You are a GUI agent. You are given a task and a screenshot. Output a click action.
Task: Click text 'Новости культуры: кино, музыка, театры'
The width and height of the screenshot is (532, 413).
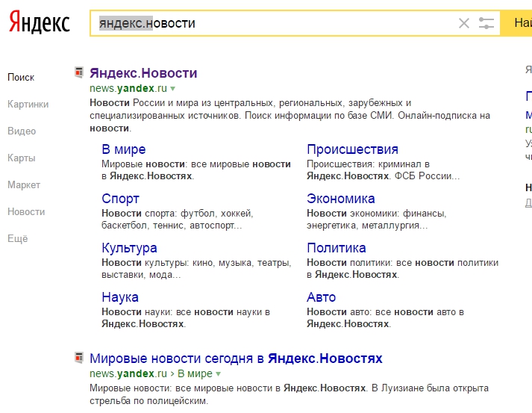[196, 263]
